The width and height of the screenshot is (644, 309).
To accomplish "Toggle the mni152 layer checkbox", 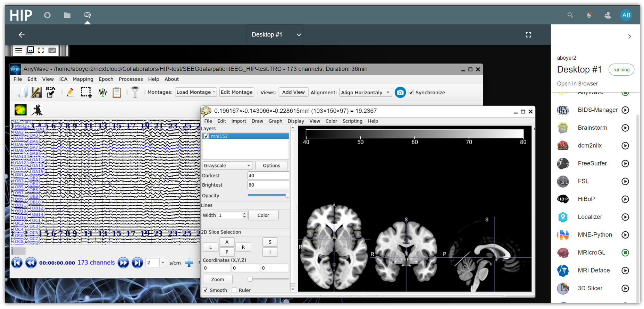I will [x=206, y=136].
